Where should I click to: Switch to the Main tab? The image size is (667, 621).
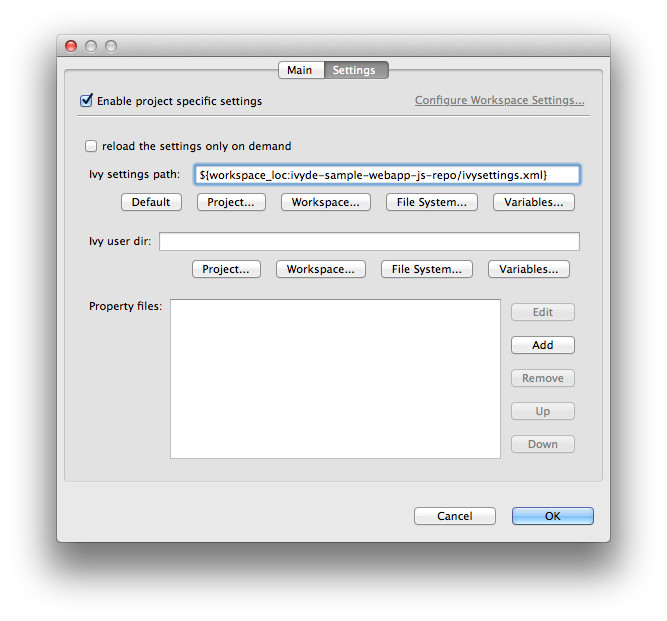click(x=300, y=70)
